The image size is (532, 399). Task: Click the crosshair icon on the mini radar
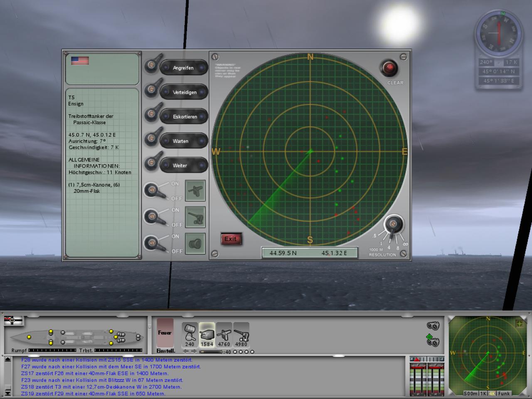(x=519, y=323)
